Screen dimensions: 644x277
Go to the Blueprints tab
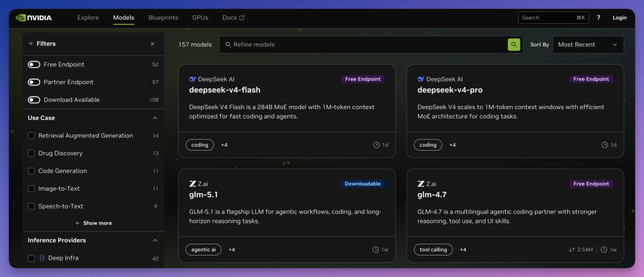(x=163, y=18)
